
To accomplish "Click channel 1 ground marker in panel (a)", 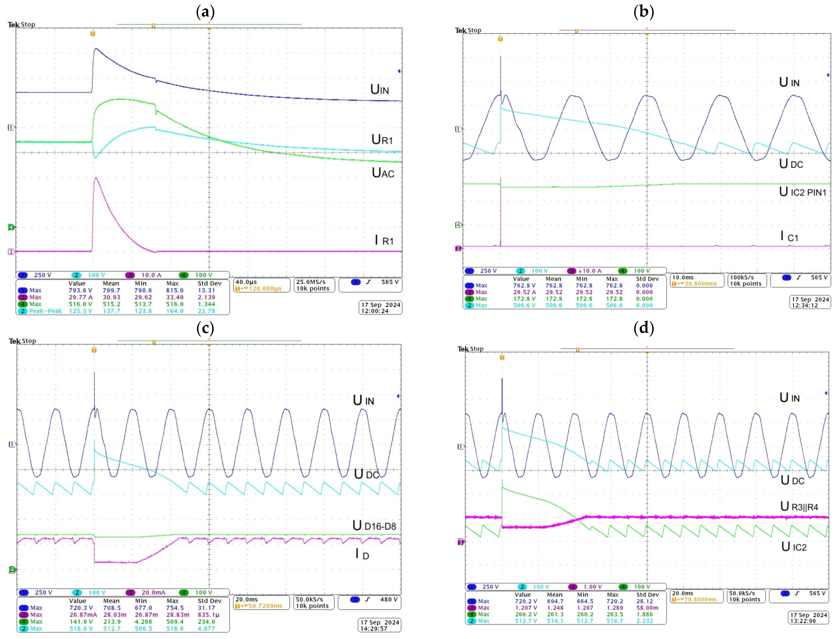I will coord(11,127).
